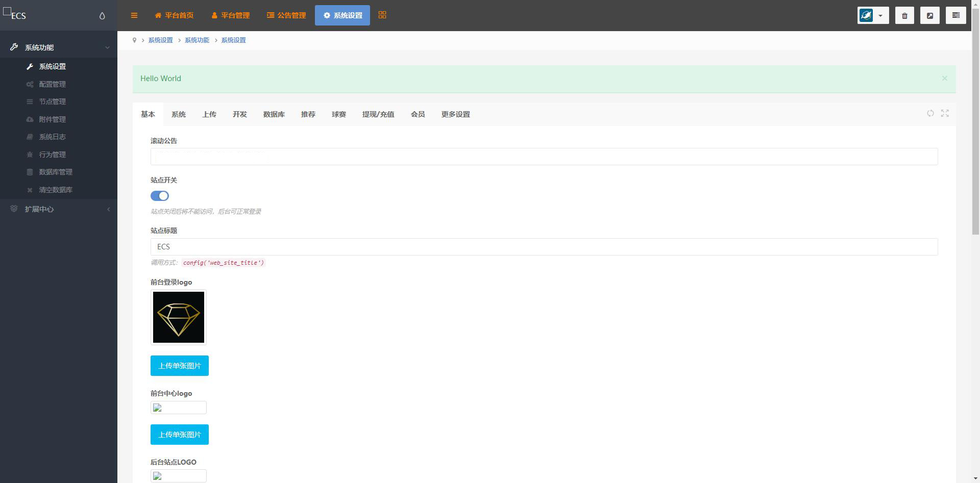Toggle the 站点开关 switch

click(160, 196)
